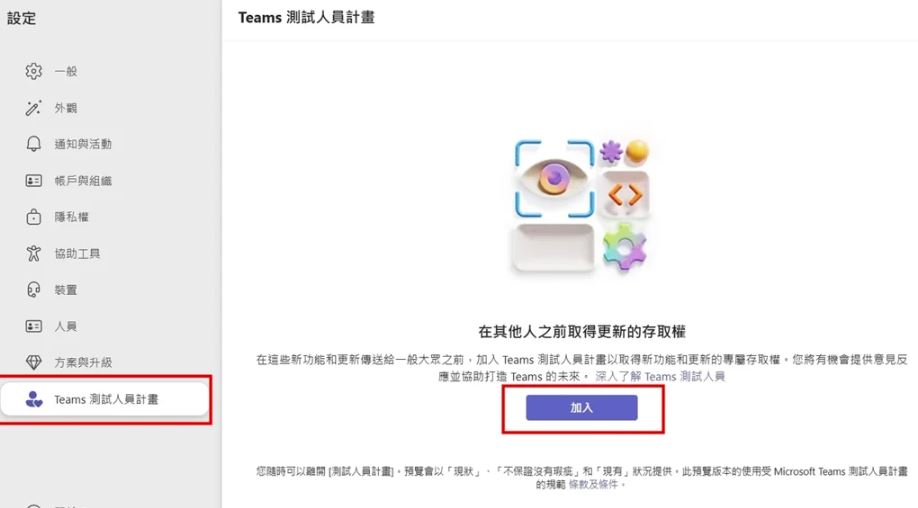Click the insider program illustration image
The width and height of the screenshot is (918, 508).
coord(581,206)
